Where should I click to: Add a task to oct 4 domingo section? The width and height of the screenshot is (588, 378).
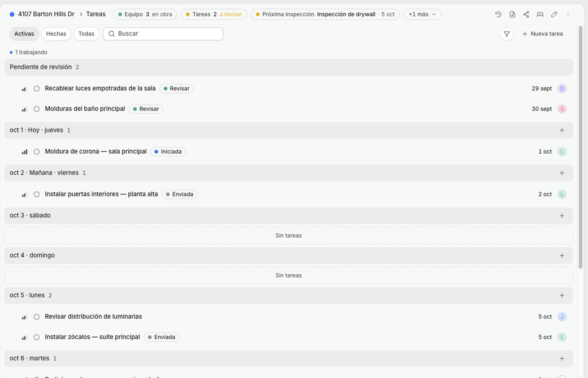[x=562, y=255]
